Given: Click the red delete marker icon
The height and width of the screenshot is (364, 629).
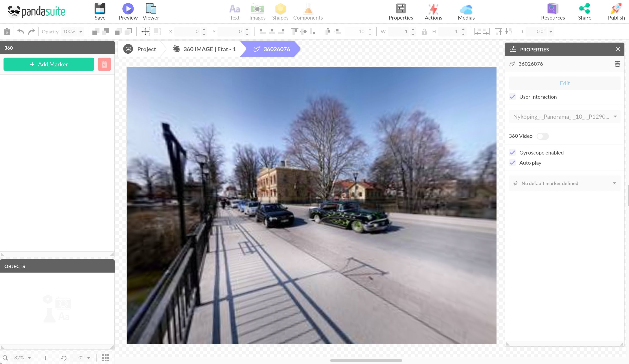Looking at the screenshot, I should point(104,64).
